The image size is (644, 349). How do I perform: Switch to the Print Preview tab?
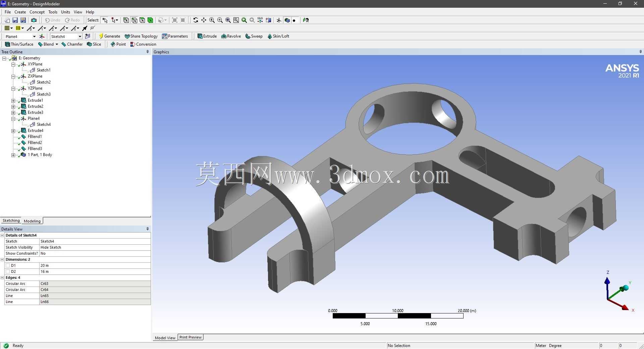pos(191,337)
